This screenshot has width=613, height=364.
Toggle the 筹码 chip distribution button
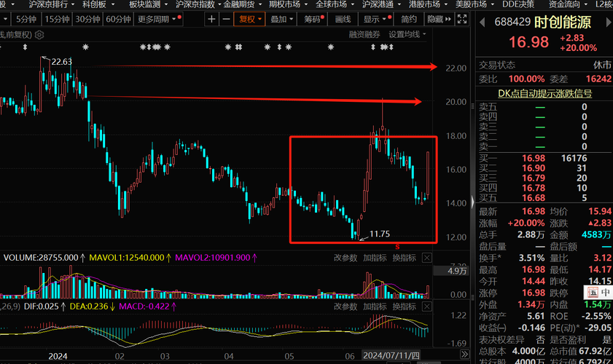(x=313, y=19)
